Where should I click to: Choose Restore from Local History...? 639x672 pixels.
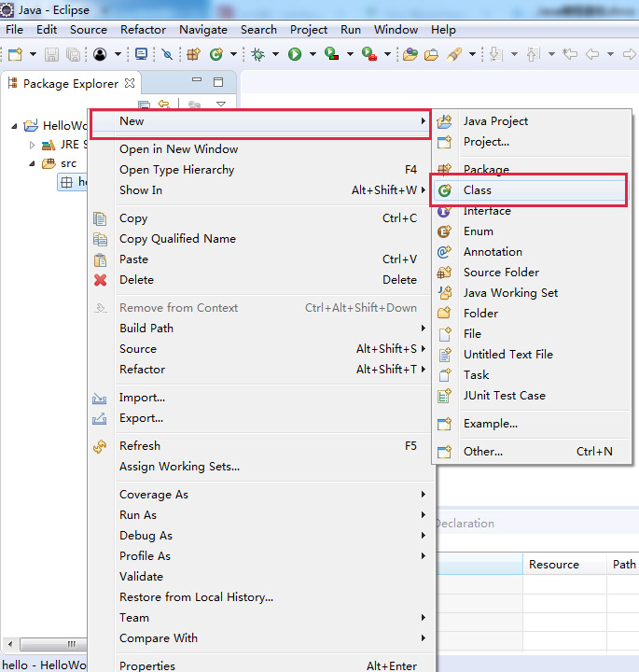click(x=260, y=597)
